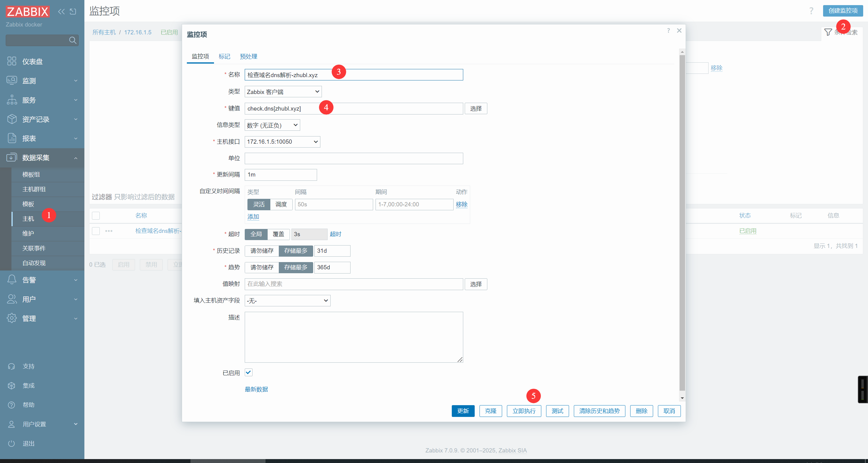Click the help question mark in the dialog header

pos(668,31)
